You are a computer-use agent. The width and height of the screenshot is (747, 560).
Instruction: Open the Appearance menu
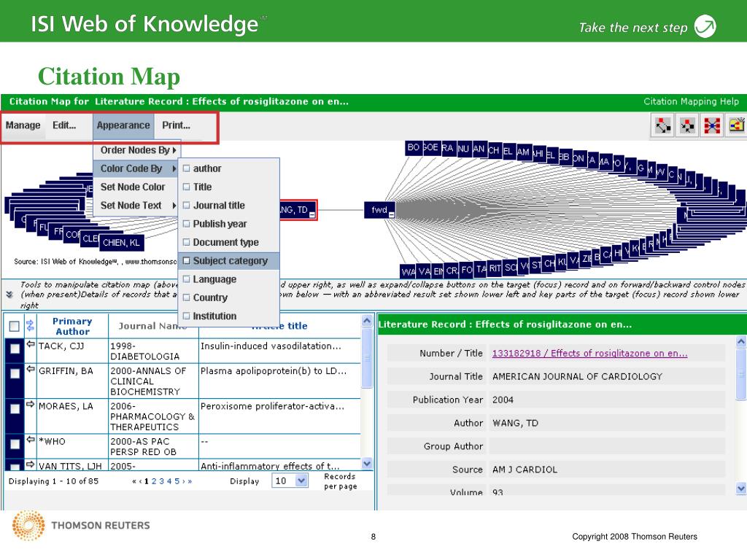point(123,125)
